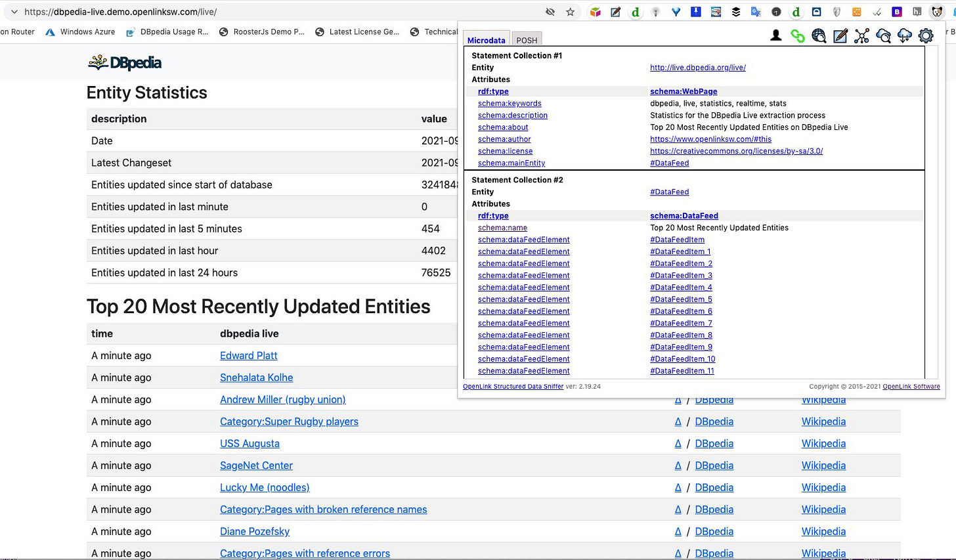The image size is (956, 560).
Task: Select the value 76525 in statistics table
Action: (x=436, y=272)
